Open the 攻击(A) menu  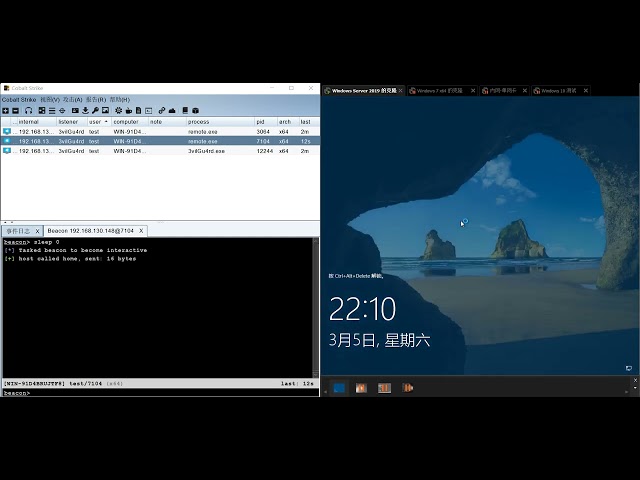click(x=73, y=100)
